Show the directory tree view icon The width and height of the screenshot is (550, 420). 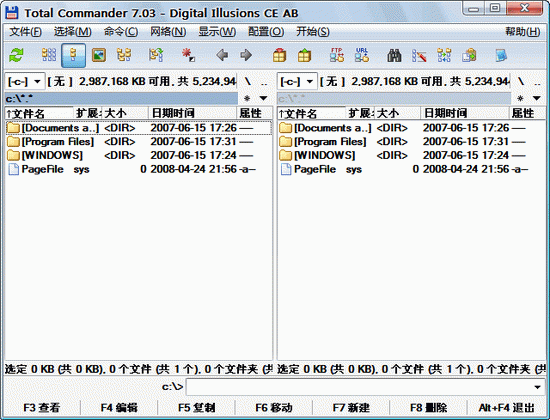(124, 55)
